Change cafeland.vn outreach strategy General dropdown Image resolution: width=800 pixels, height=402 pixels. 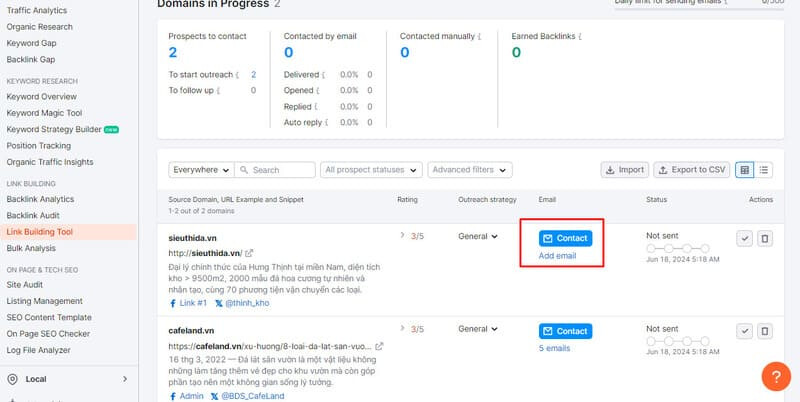click(x=478, y=329)
